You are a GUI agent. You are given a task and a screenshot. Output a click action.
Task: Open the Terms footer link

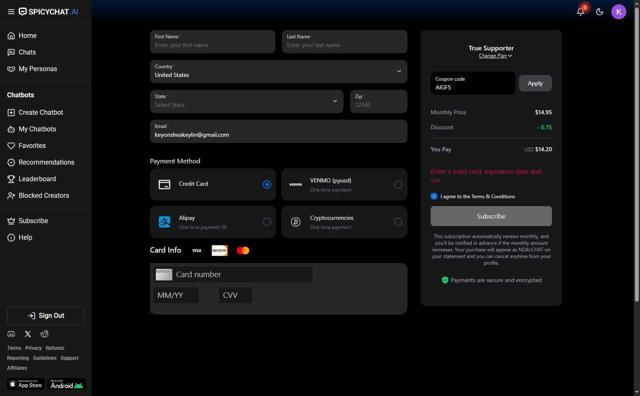tap(14, 348)
